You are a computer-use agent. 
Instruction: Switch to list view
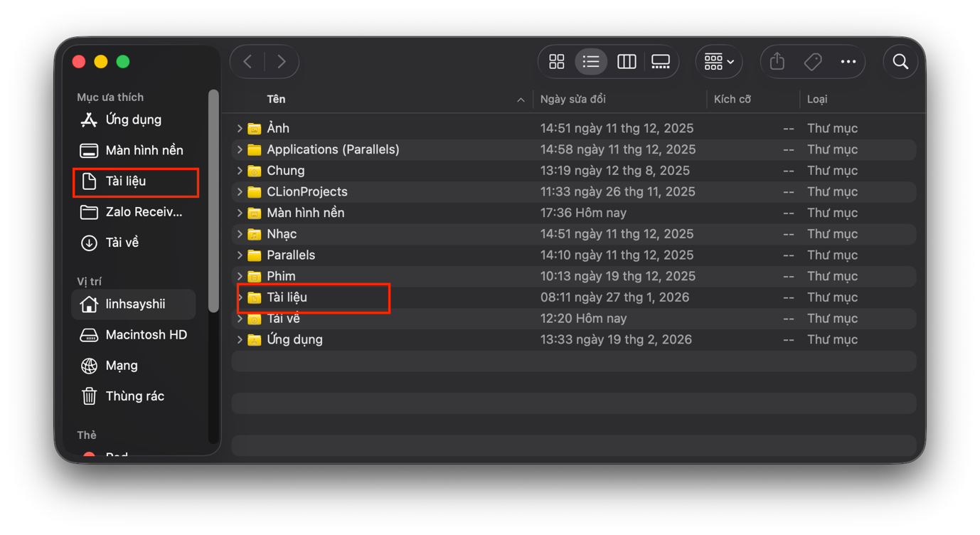coord(591,62)
